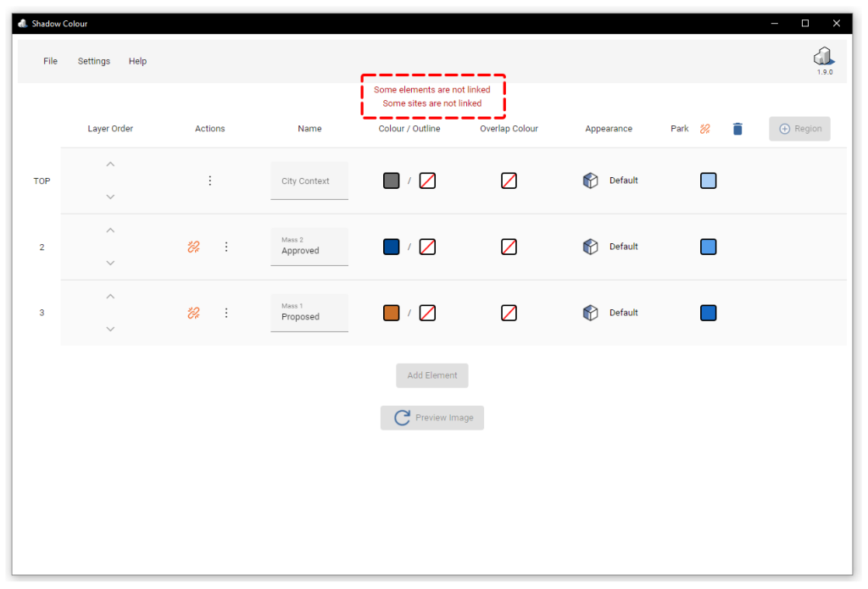Screen dimensions: 868x589
Task: Click the Appearance cube icon for City Context
Action: 590,181
